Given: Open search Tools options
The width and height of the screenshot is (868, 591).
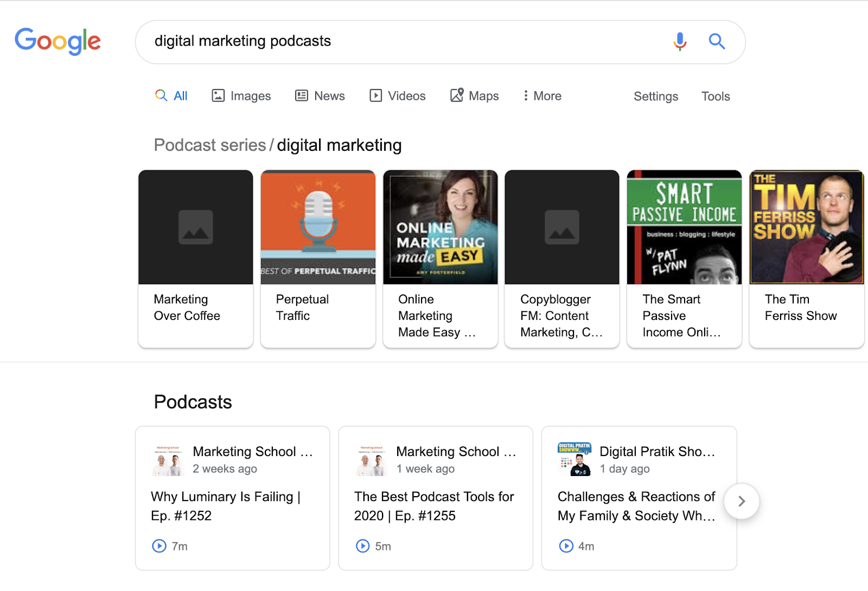Looking at the screenshot, I should (716, 97).
